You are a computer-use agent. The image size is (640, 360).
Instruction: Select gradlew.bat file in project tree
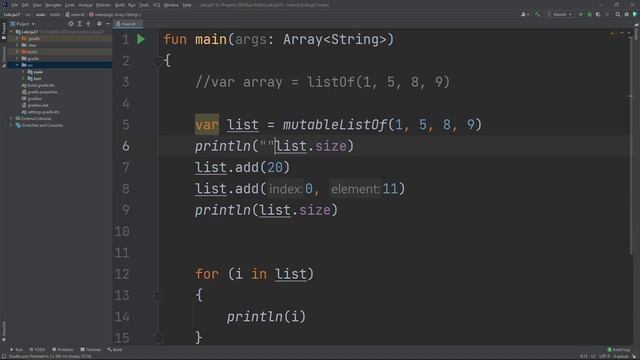tap(35, 105)
